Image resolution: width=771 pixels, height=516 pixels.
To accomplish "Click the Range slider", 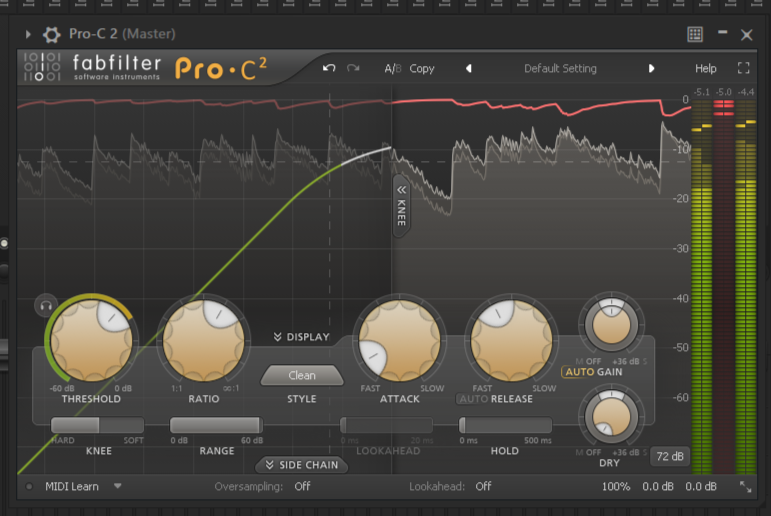I will coord(216,425).
